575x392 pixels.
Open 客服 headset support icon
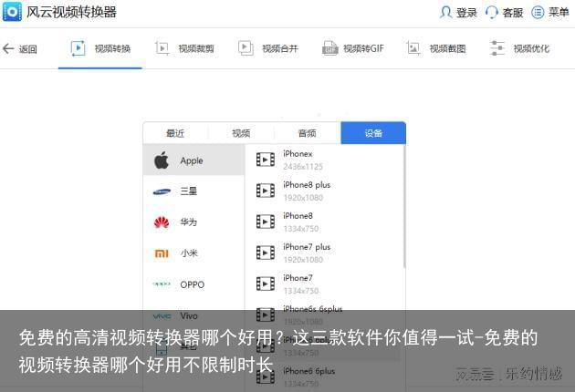(491, 13)
